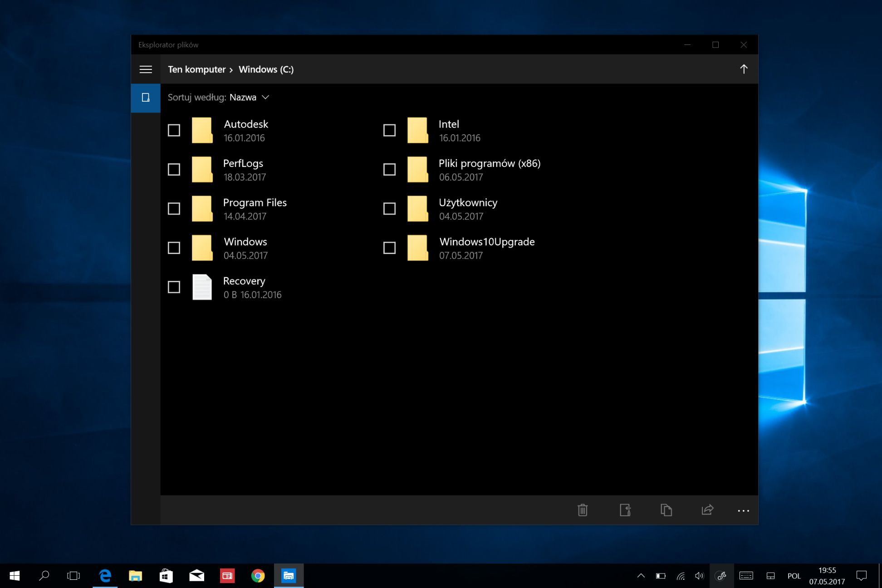Click the share icon in bottom bar

click(x=707, y=510)
